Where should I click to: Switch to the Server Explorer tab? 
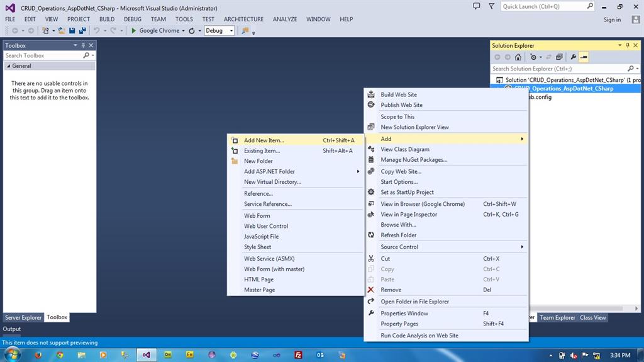tap(23, 317)
